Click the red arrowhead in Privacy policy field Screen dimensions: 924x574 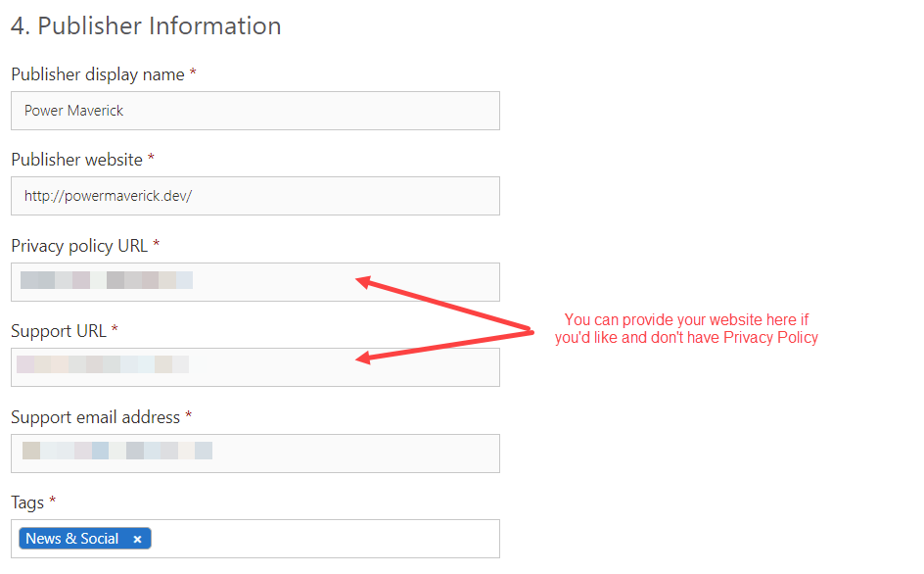point(361,282)
